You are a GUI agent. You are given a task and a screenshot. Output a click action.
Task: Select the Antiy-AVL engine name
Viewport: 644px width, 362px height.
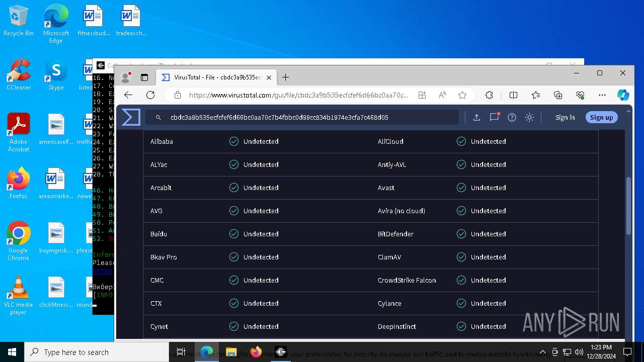392,164
